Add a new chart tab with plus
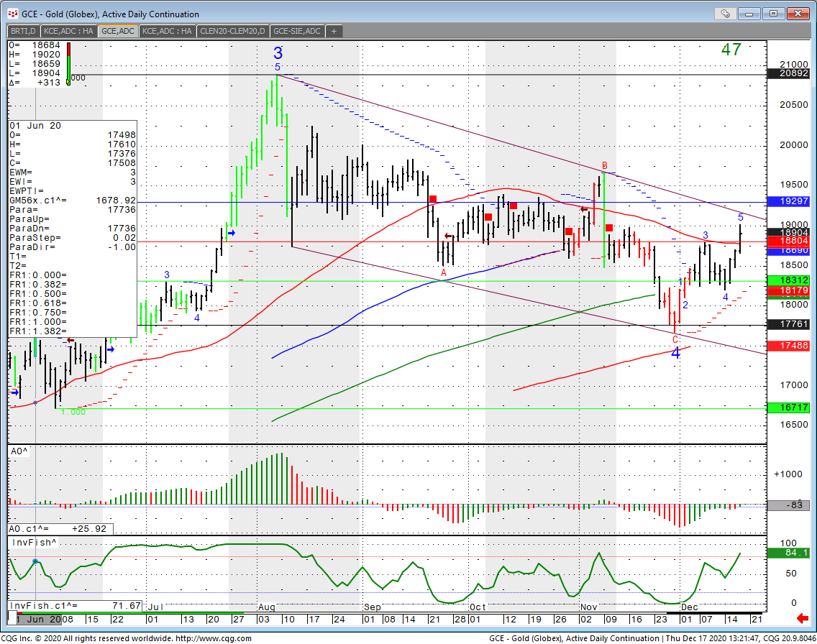The height and width of the screenshot is (644, 817). 334,31
